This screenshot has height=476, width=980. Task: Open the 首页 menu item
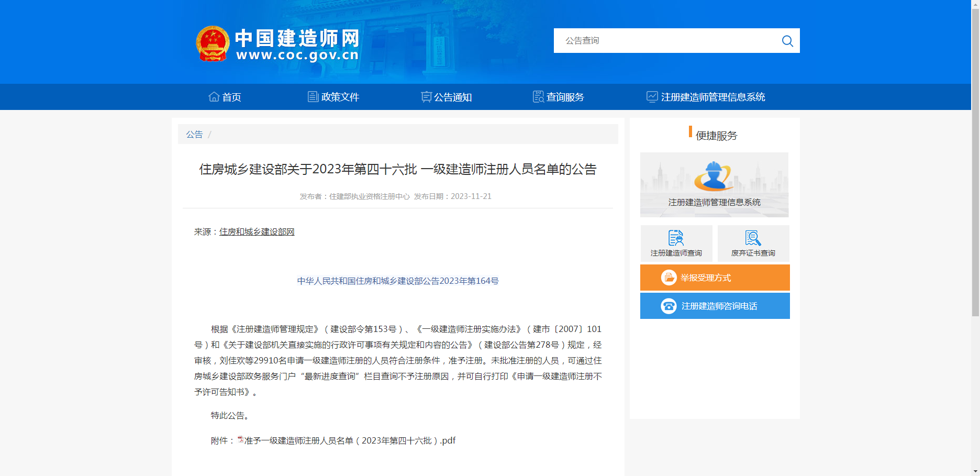pyautogui.click(x=225, y=97)
